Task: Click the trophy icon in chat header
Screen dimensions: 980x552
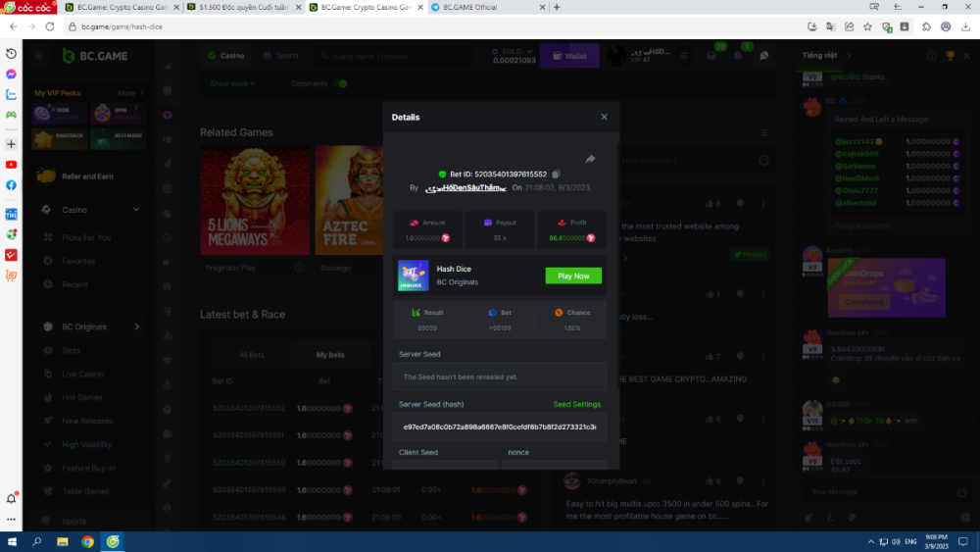Action: (x=950, y=56)
